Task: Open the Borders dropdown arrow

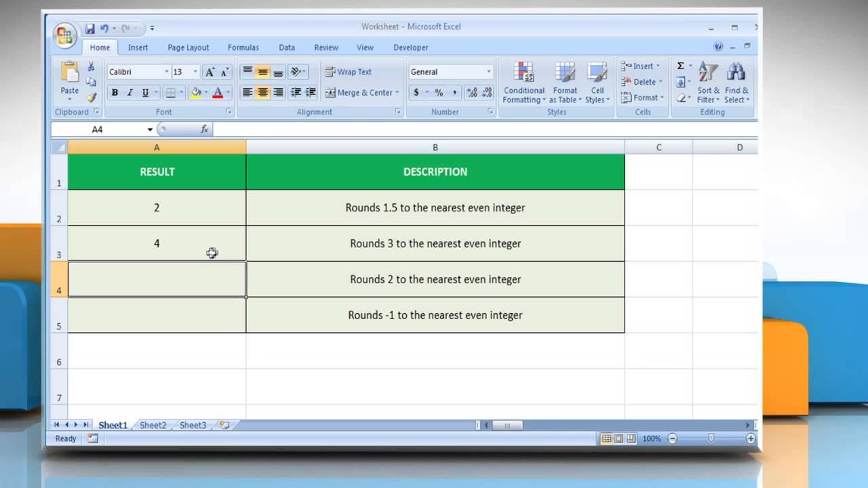Action: [x=180, y=93]
